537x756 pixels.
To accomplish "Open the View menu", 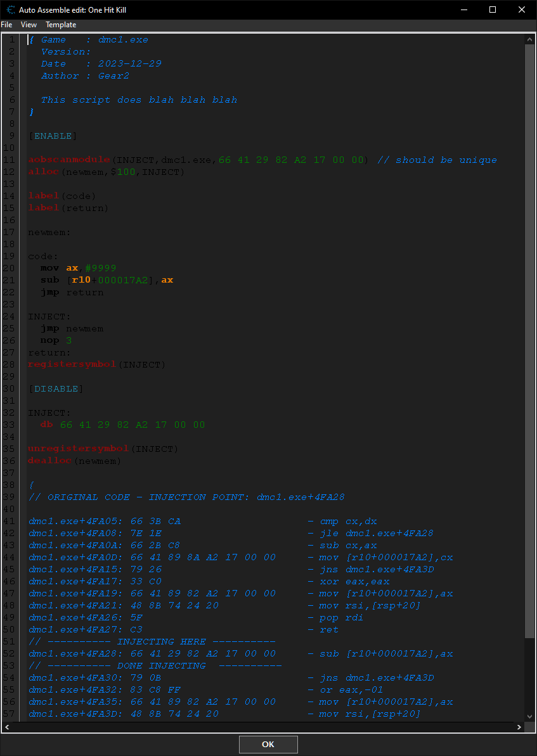I will tap(29, 25).
